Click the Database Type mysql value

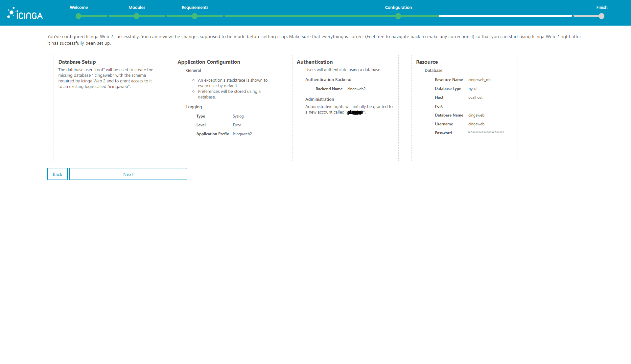(472, 89)
